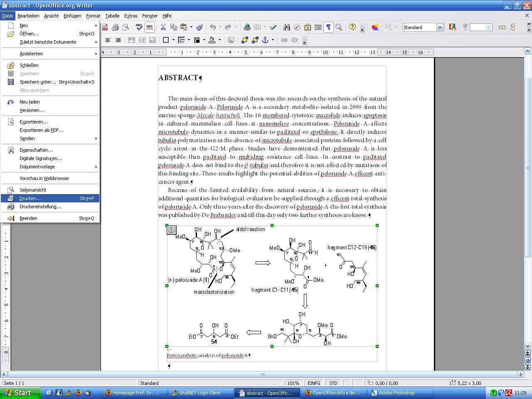Open the Background Color dropdown arrow
532x399 pixels.
[x=219, y=40]
